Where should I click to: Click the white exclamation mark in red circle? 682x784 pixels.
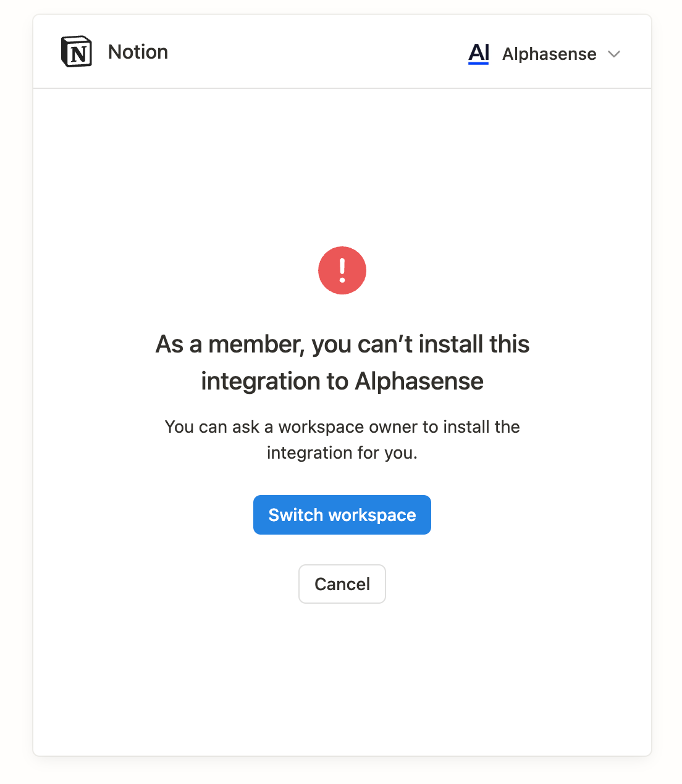click(342, 270)
